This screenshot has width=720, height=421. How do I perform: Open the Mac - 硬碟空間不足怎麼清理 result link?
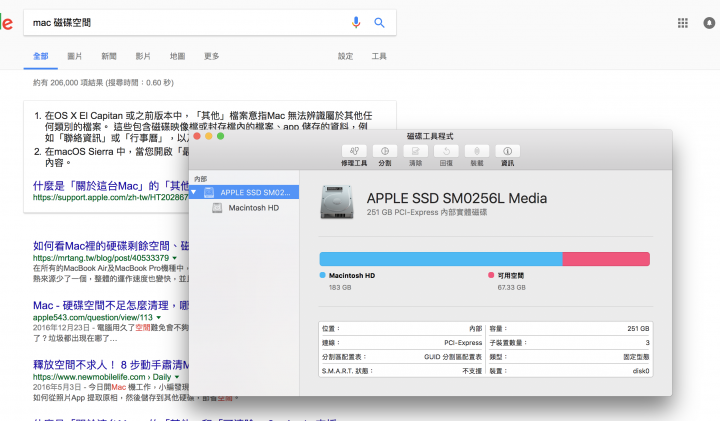(111, 305)
